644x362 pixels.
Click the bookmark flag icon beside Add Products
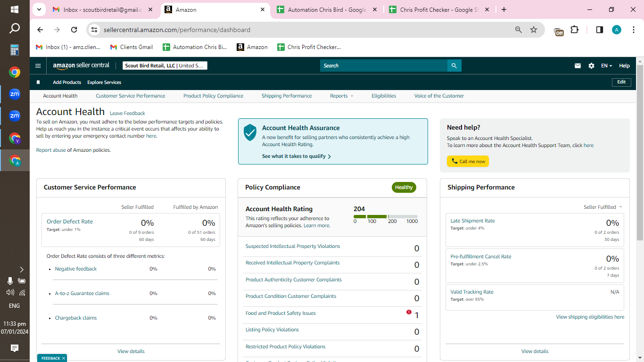pos(38,82)
